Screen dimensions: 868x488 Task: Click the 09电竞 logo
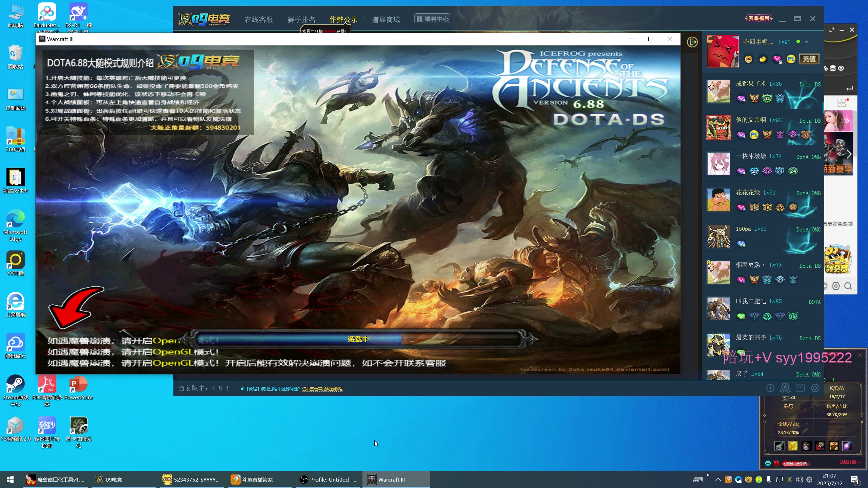(x=204, y=19)
